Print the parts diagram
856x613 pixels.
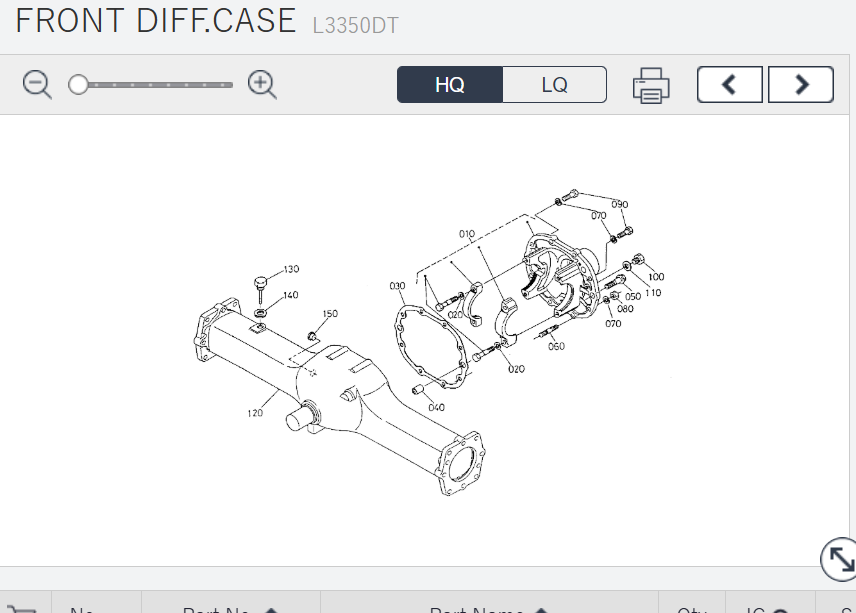click(x=650, y=86)
